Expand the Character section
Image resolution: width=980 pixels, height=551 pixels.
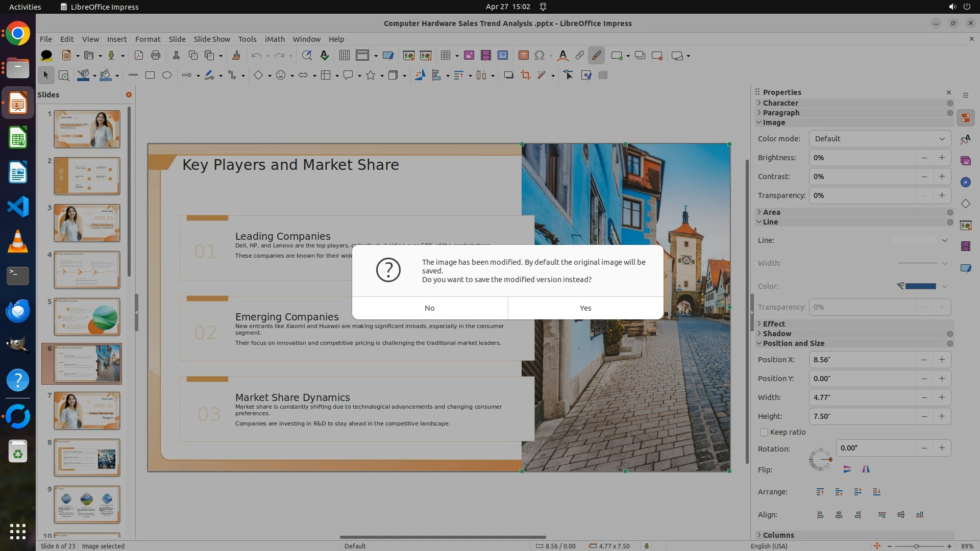click(780, 103)
